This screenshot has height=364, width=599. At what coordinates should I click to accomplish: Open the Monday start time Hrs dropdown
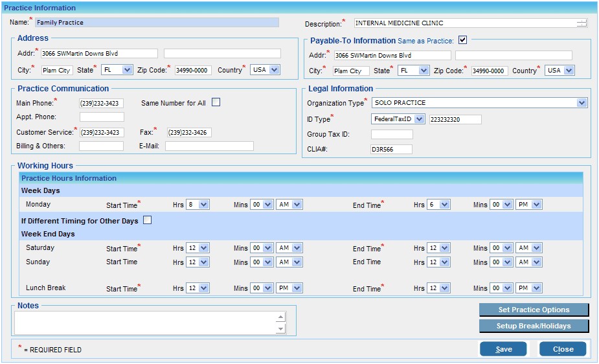pos(203,205)
